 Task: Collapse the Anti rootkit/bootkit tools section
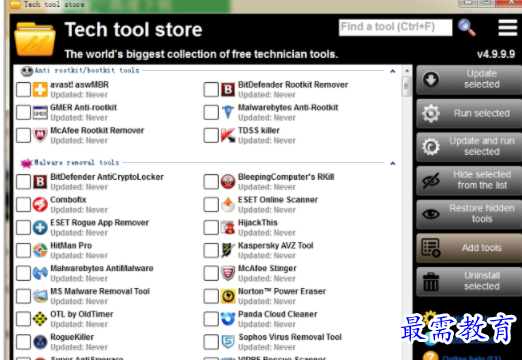[x=393, y=71]
